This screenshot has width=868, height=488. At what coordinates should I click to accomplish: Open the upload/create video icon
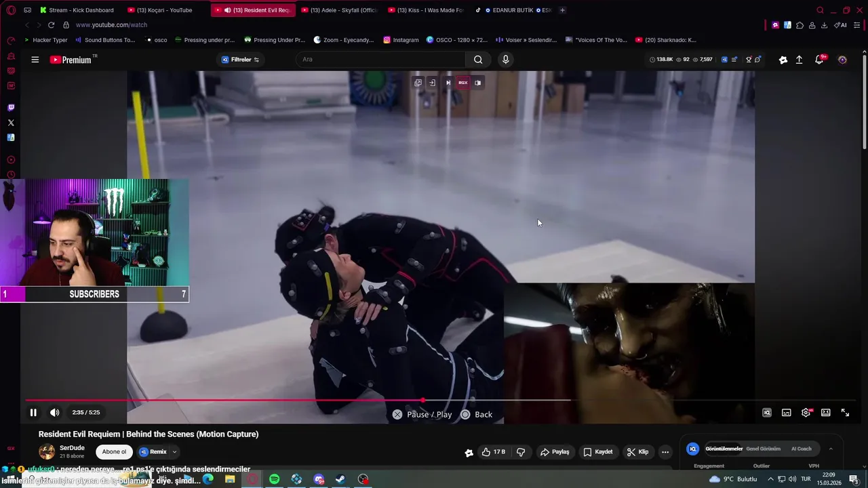(799, 60)
